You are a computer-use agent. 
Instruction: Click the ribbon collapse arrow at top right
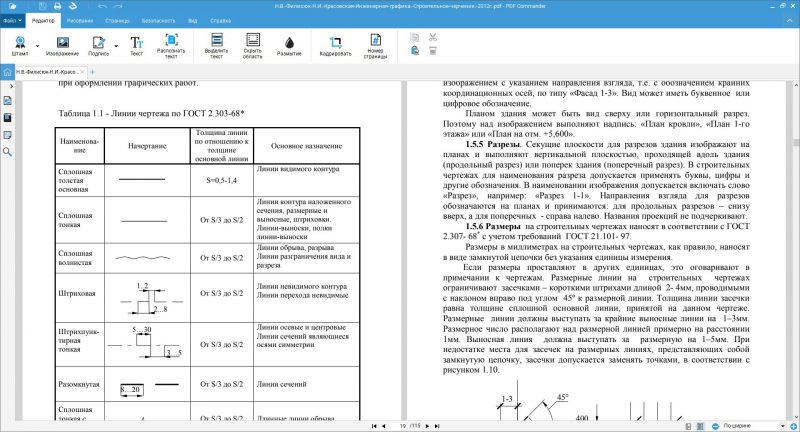(792, 20)
